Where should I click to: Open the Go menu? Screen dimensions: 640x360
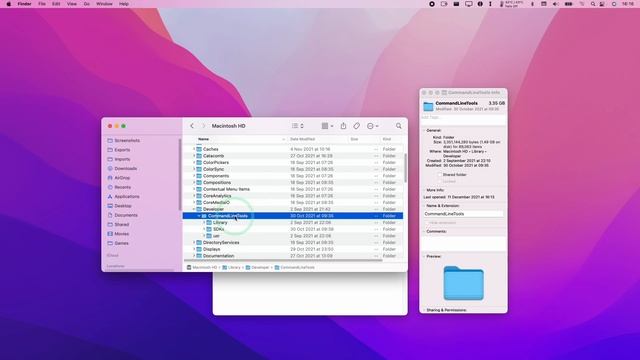tap(87, 4)
